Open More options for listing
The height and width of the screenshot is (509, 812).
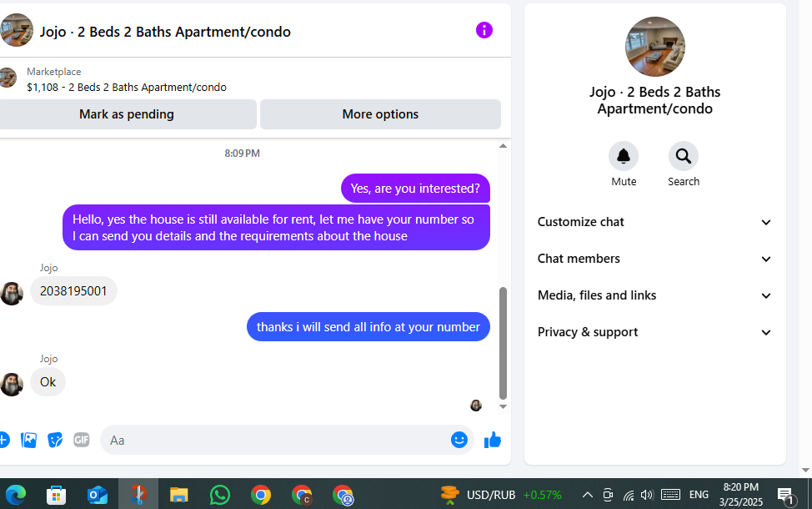(x=381, y=114)
